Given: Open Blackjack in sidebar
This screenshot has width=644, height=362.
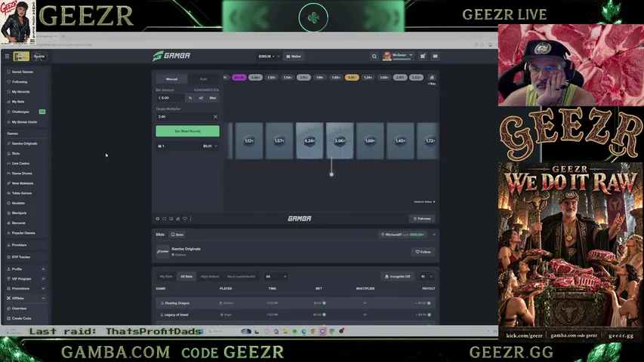Looking at the screenshot, I should pos(19,213).
